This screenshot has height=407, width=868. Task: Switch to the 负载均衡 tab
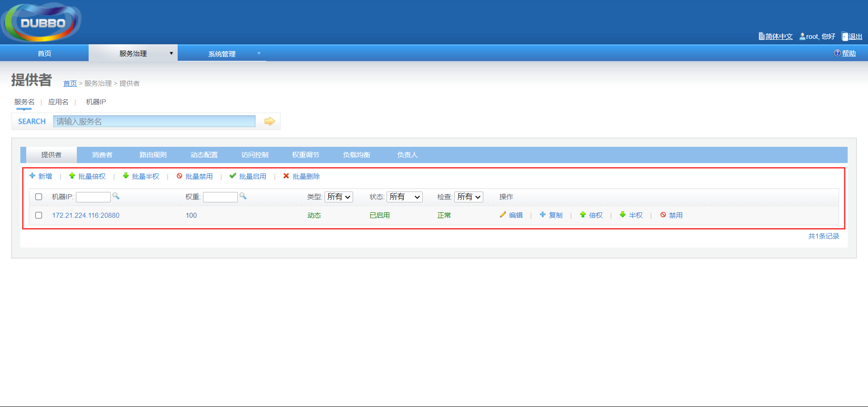(356, 154)
